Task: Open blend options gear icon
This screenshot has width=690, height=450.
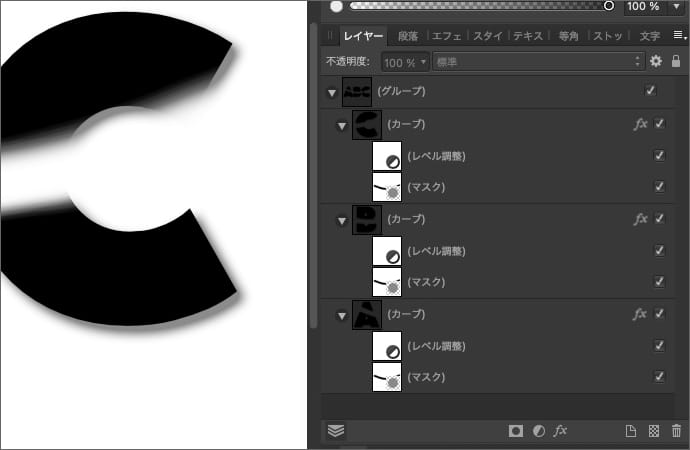Action: (x=656, y=61)
